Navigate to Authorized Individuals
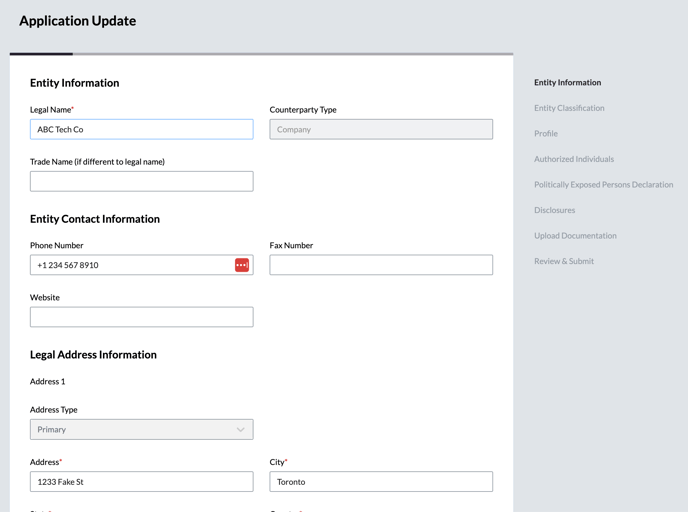Screen dimensions: 688x512 pyautogui.click(x=574, y=159)
